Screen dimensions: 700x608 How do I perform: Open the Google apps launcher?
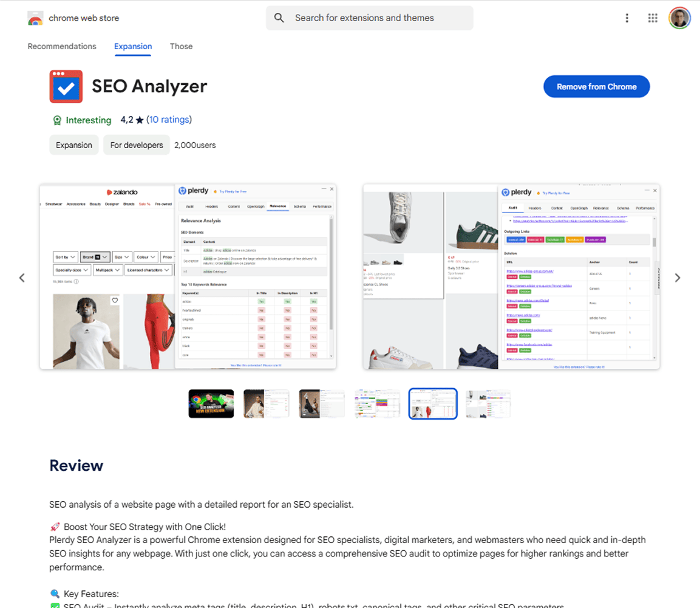[x=653, y=18]
